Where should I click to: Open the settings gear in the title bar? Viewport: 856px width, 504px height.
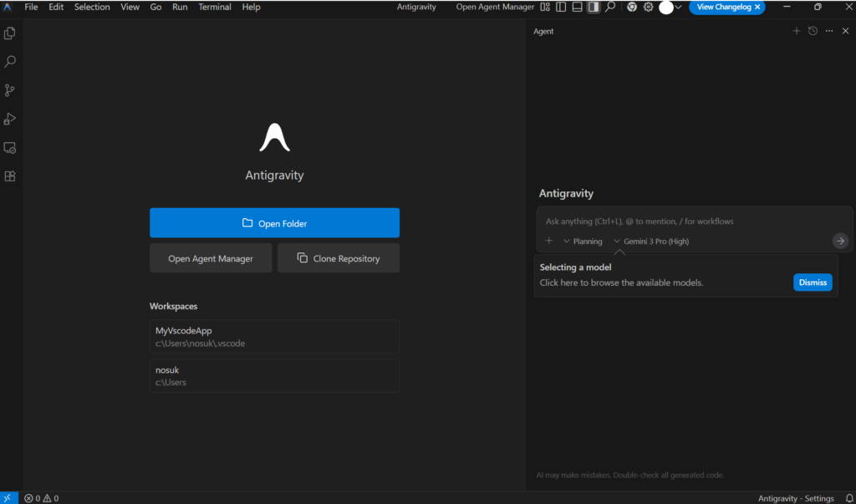pyautogui.click(x=647, y=7)
